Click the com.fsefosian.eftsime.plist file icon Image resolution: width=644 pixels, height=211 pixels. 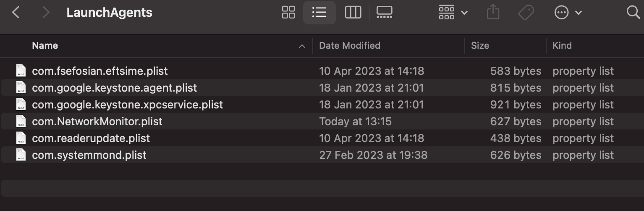21,71
